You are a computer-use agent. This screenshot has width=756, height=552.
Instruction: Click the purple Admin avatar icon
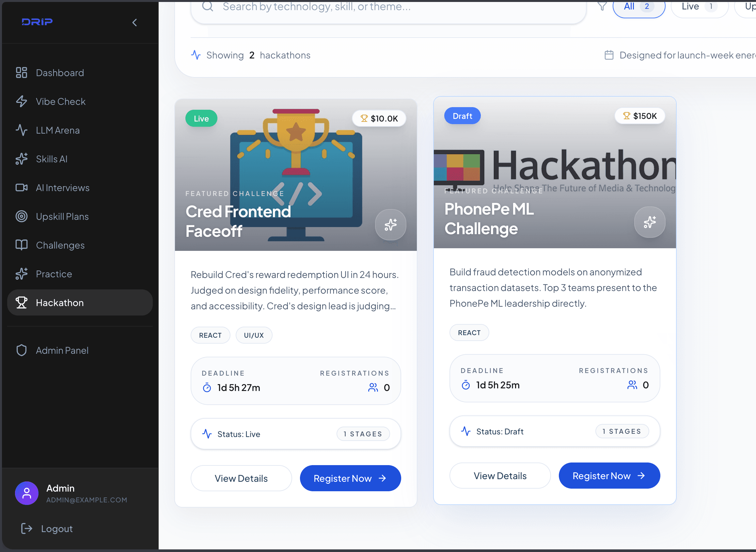[27, 493]
